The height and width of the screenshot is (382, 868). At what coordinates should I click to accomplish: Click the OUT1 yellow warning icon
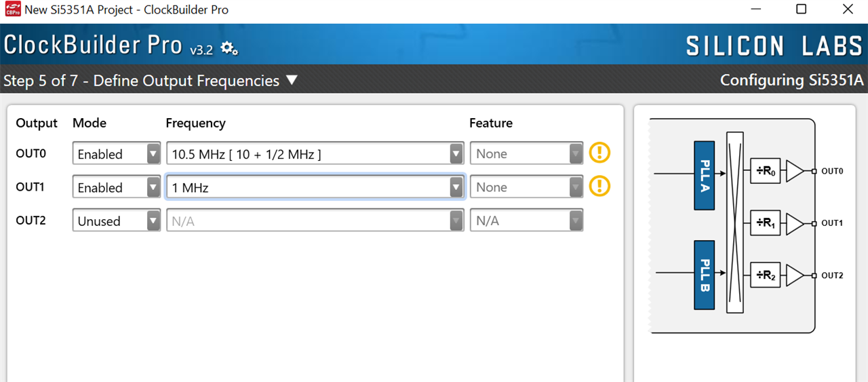(x=599, y=187)
